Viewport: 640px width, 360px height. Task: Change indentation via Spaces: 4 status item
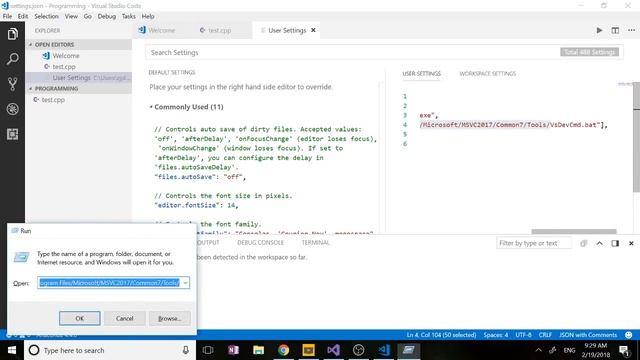pos(496,335)
